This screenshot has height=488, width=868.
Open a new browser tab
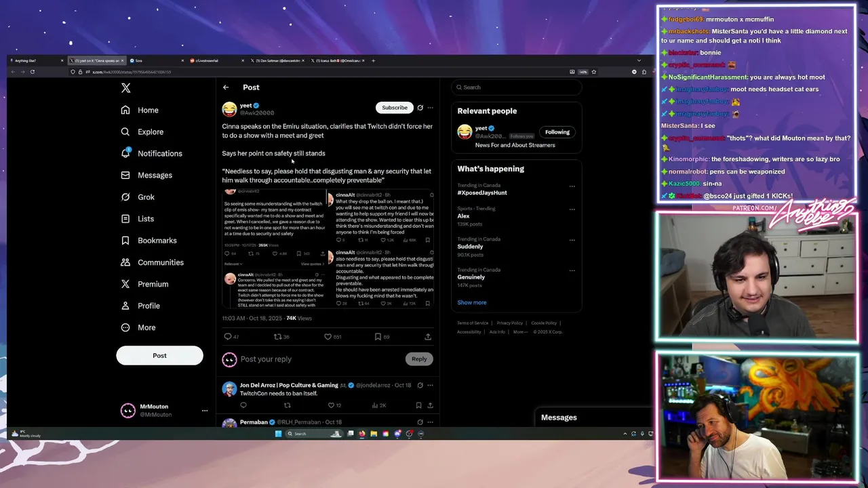click(x=373, y=60)
